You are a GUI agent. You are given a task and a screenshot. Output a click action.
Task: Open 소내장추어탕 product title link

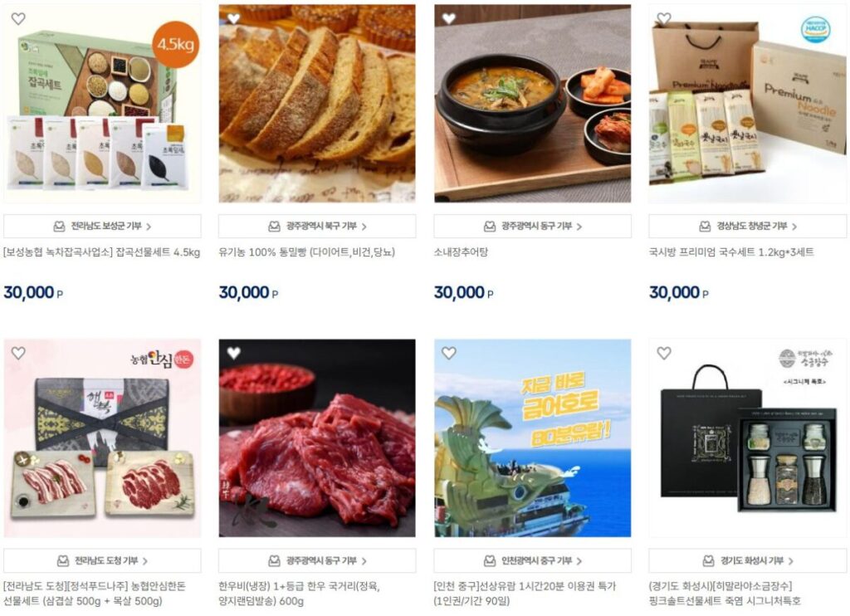pyautogui.click(x=461, y=252)
